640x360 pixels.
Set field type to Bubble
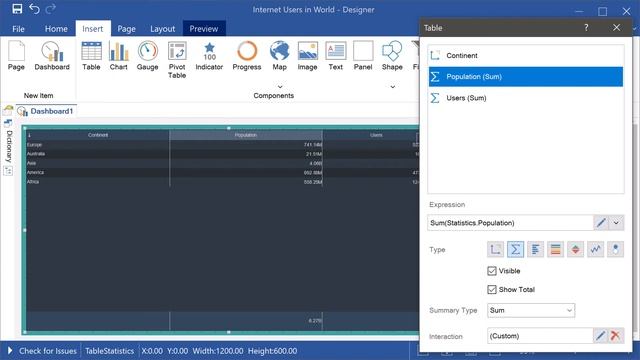616,249
